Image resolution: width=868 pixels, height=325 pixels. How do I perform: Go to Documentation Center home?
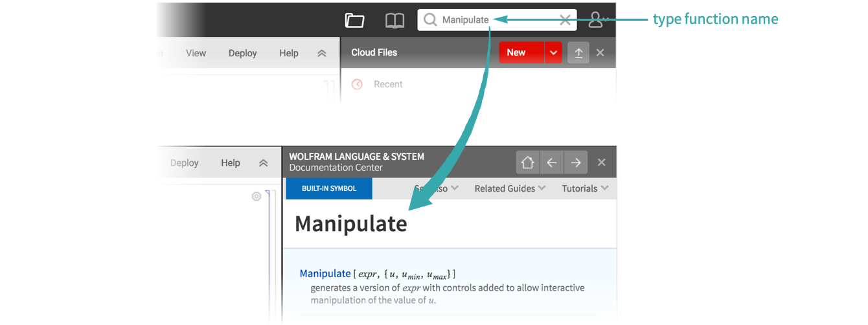pos(528,162)
